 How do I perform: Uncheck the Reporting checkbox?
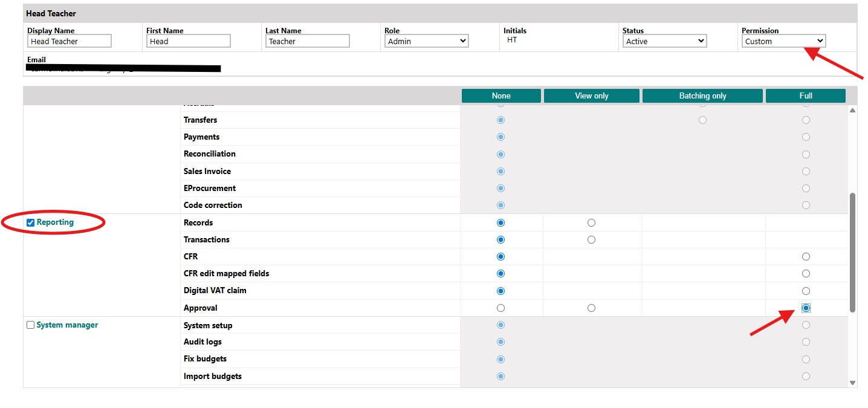click(30, 222)
